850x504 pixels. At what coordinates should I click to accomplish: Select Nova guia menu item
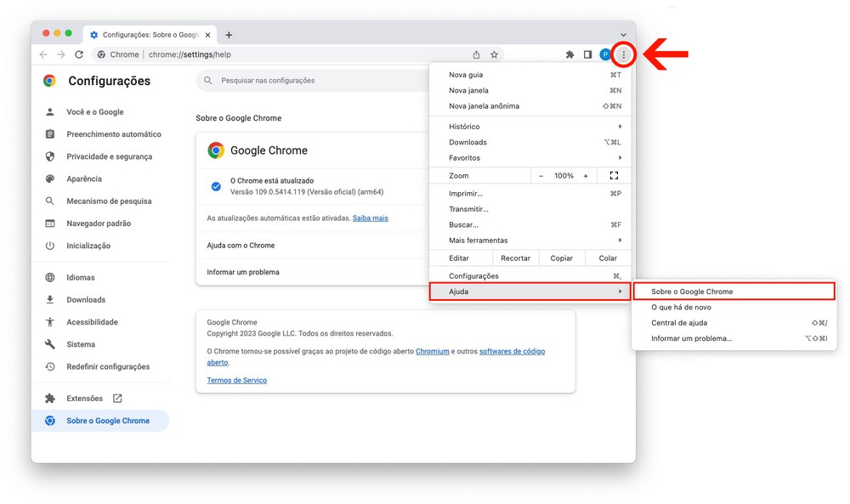click(530, 75)
